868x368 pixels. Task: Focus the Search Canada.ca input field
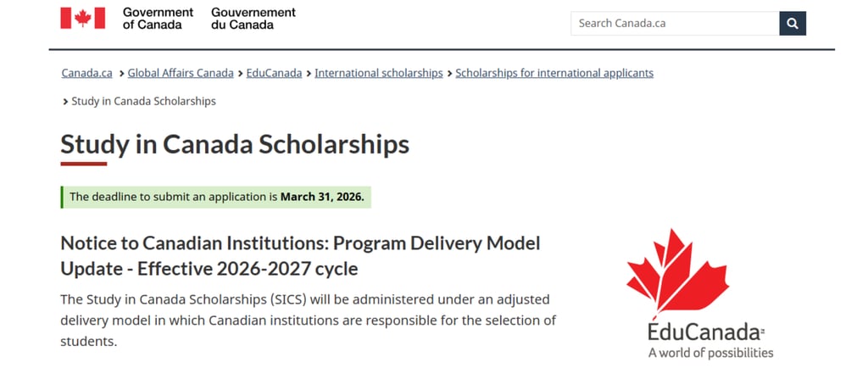(675, 24)
